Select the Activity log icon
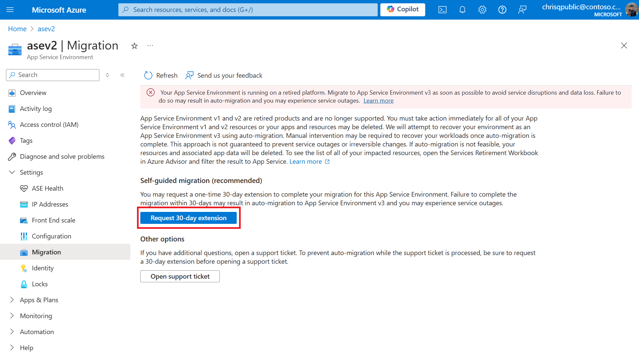 pyautogui.click(x=12, y=108)
